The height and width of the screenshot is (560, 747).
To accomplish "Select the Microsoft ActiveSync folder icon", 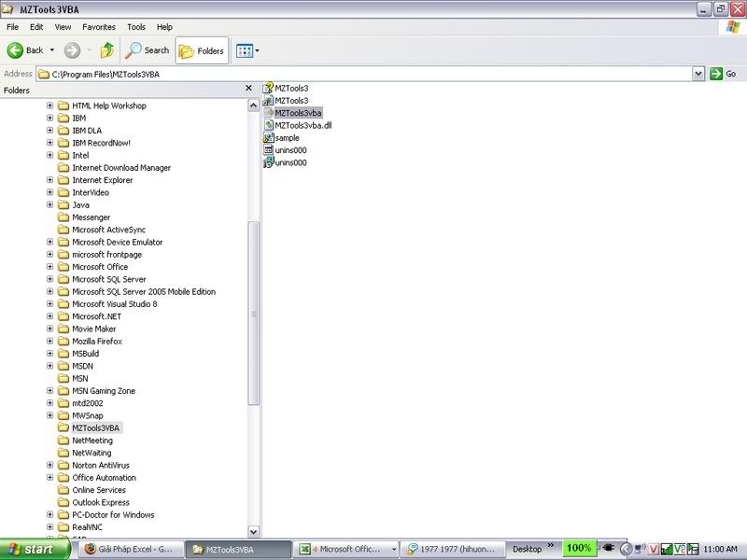I will point(63,230).
